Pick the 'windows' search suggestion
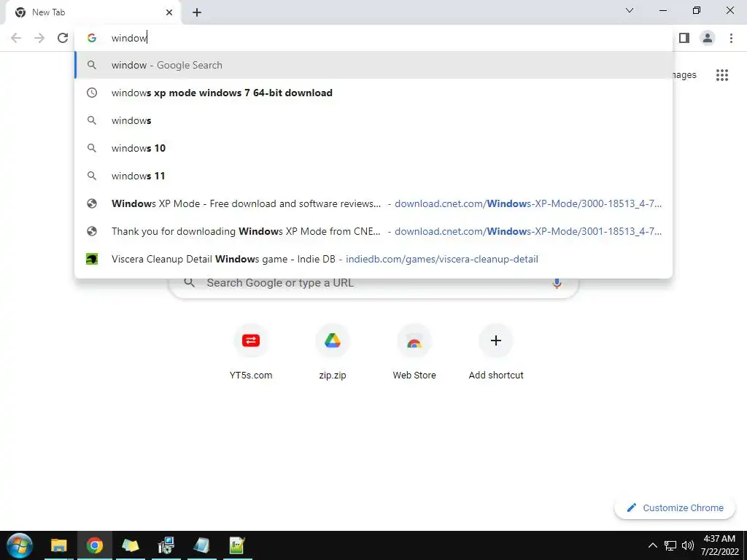The image size is (747, 560). [373, 120]
